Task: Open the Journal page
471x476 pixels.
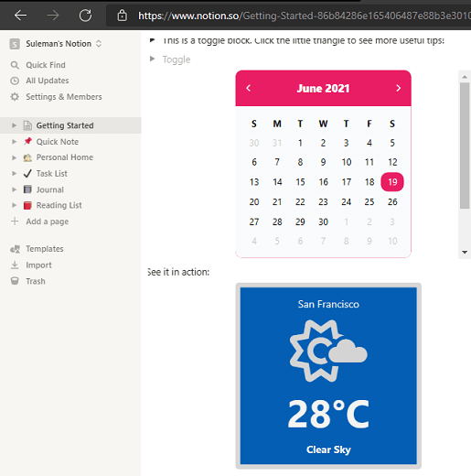Action: pos(50,189)
